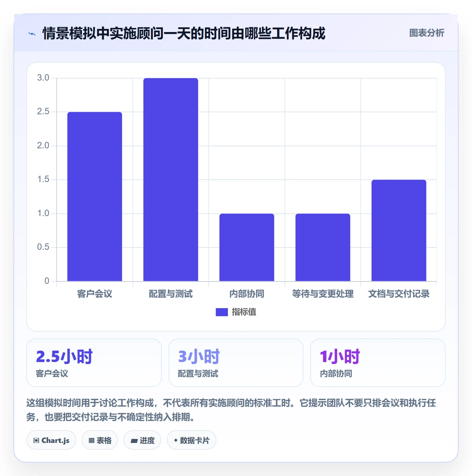Click the 1.5 y-axis tick label

(x=43, y=179)
